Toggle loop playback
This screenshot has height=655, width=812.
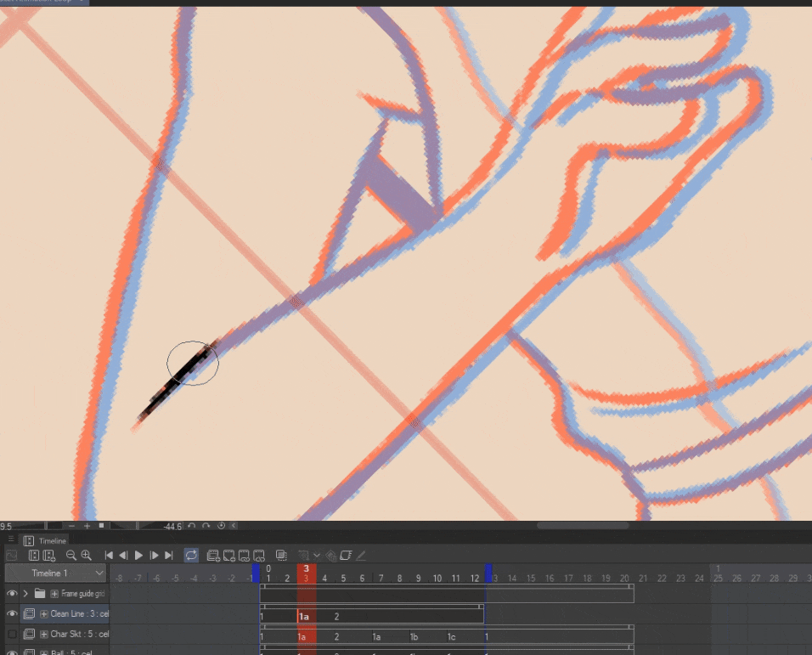[191, 556]
